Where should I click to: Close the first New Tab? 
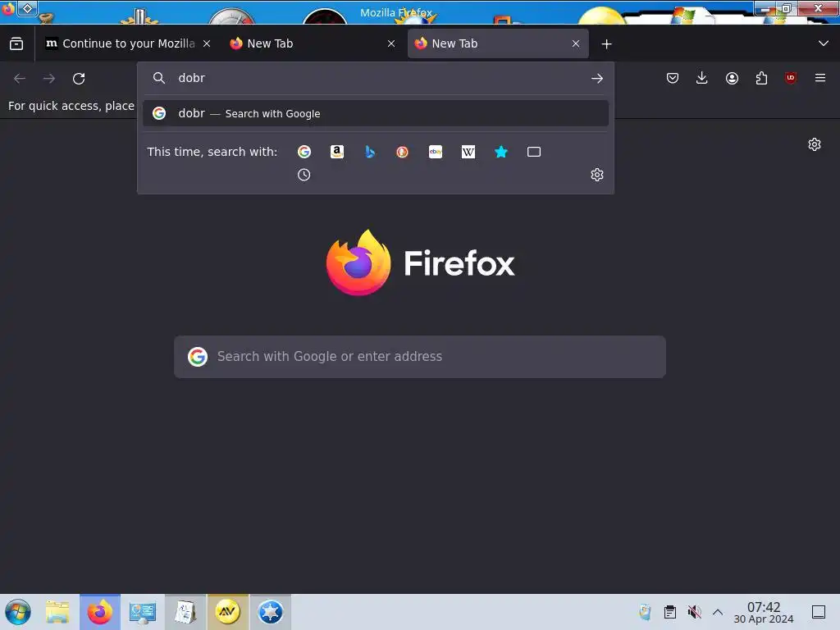point(391,43)
